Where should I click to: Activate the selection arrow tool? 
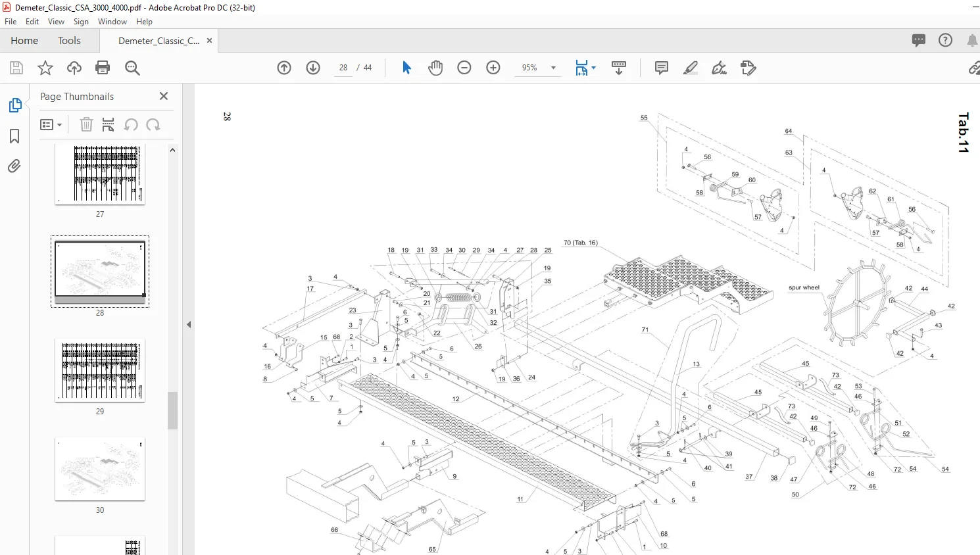coord(406,68)
